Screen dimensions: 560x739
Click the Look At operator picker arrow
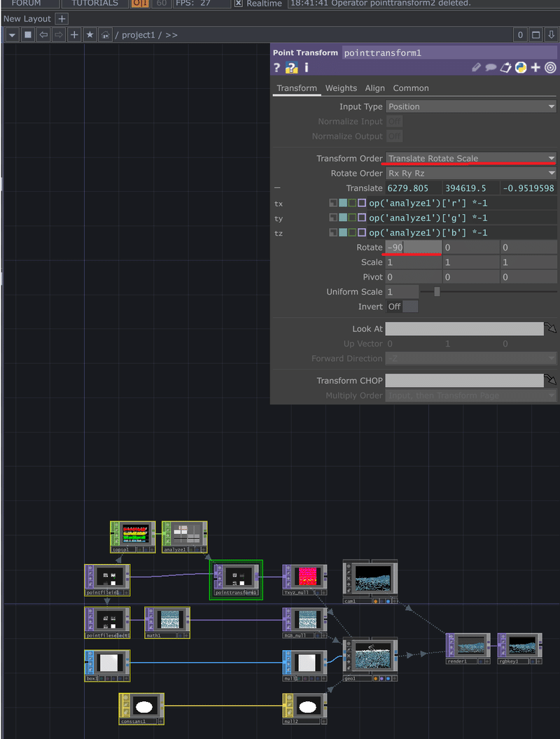(550, 328)
